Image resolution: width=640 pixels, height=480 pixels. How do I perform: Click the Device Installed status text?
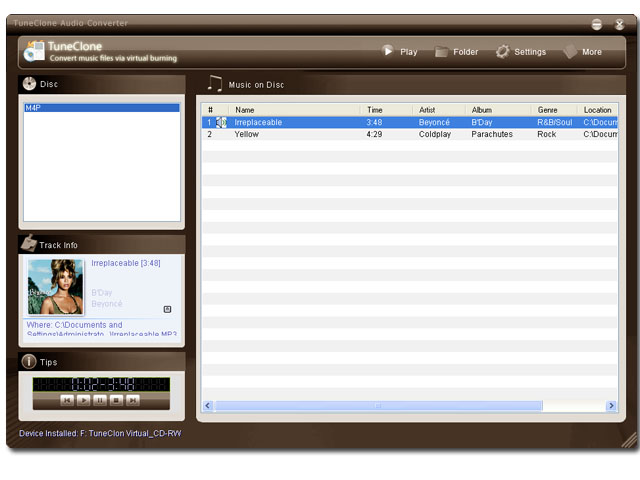point(100,433)
